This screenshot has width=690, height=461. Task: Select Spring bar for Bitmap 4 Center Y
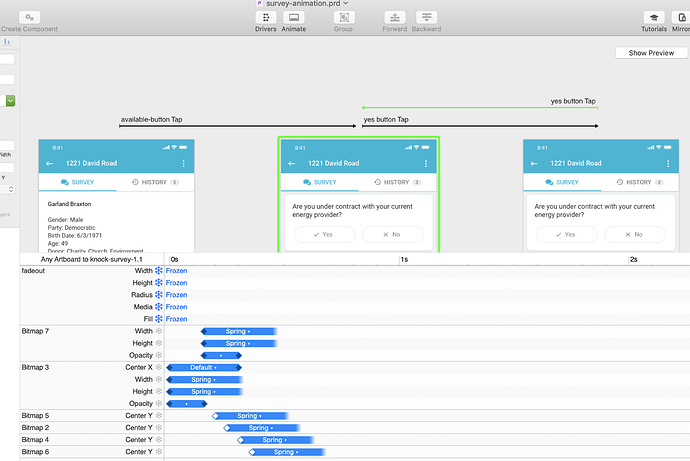click(275, 440)
